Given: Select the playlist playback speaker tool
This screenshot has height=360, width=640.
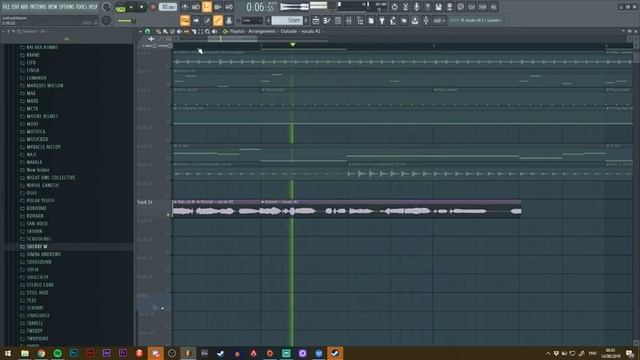Looking at the screenshot, I should click(x=214, y=31).
